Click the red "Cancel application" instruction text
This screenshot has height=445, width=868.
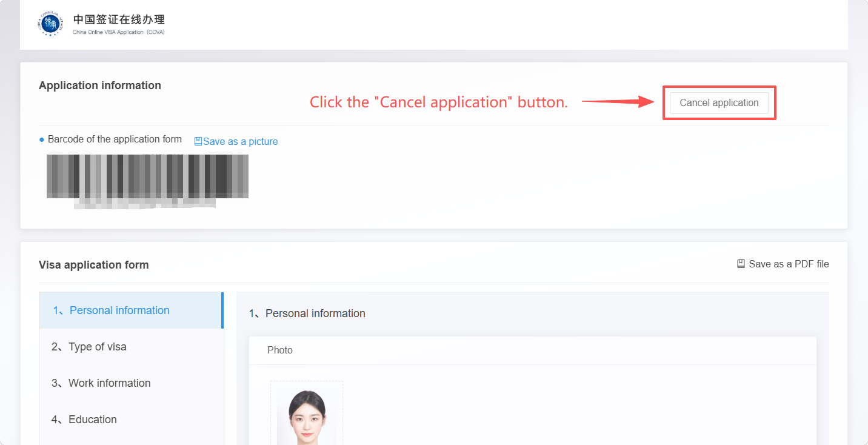(x=438, y=102)
